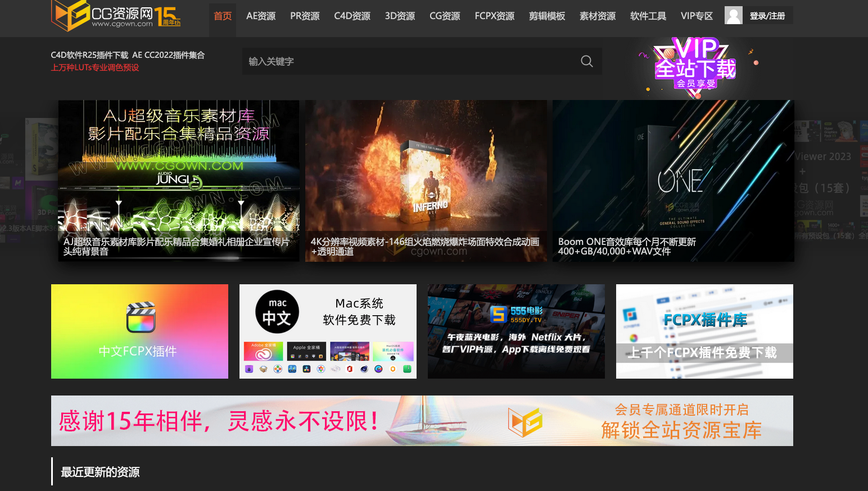868x491 pixels.
Task: Open the 3D资源 menu item
Action: tap(400, 16)
